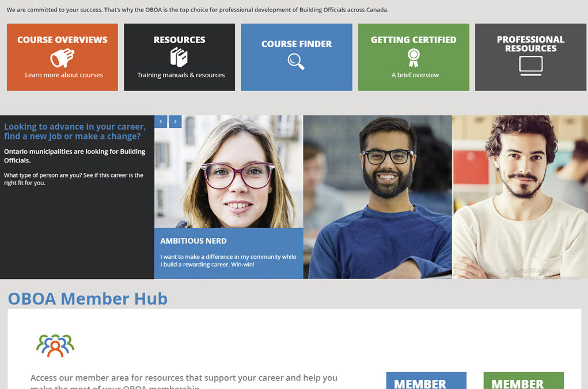588x389 pixels.
Task: Click the Ambitious Nerd caption box
Action: coord(229,253)
